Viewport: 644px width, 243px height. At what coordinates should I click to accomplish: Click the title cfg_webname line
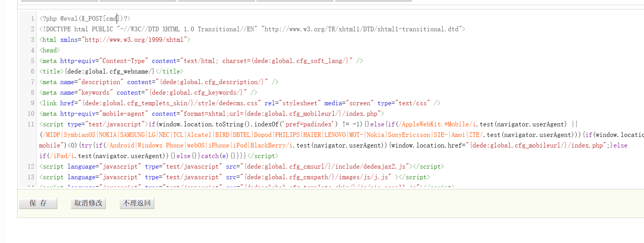click(x=111, y=71)
